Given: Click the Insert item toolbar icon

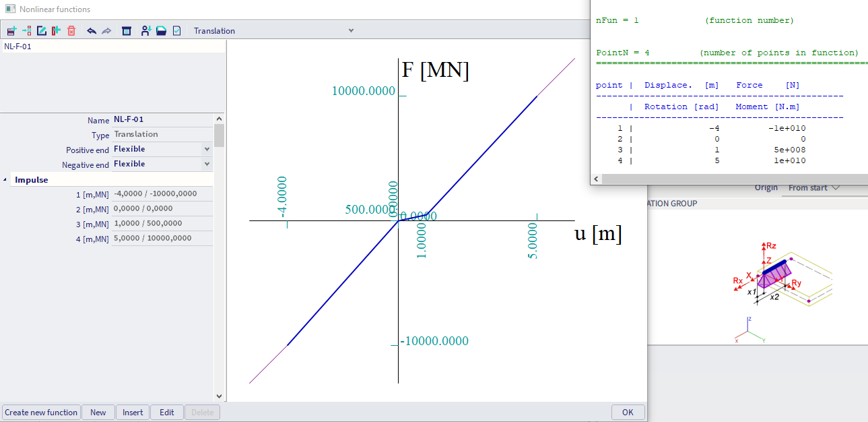Looking at the screenshot, I should click(x=27, y=31).
